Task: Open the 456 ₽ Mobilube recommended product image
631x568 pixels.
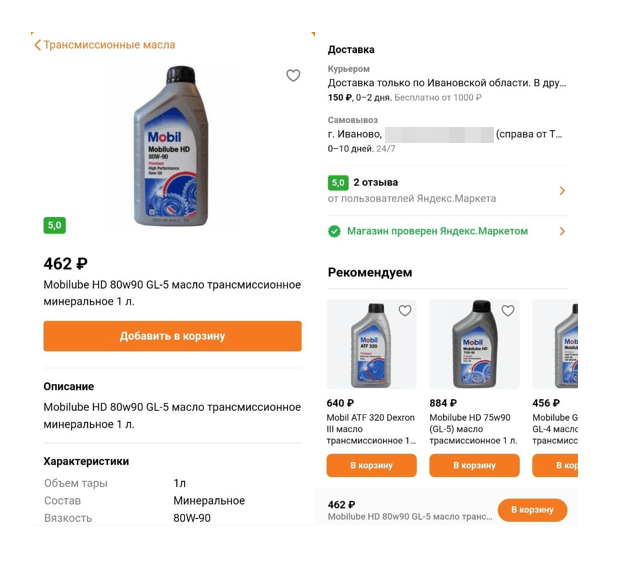Action: click(560, 345)
